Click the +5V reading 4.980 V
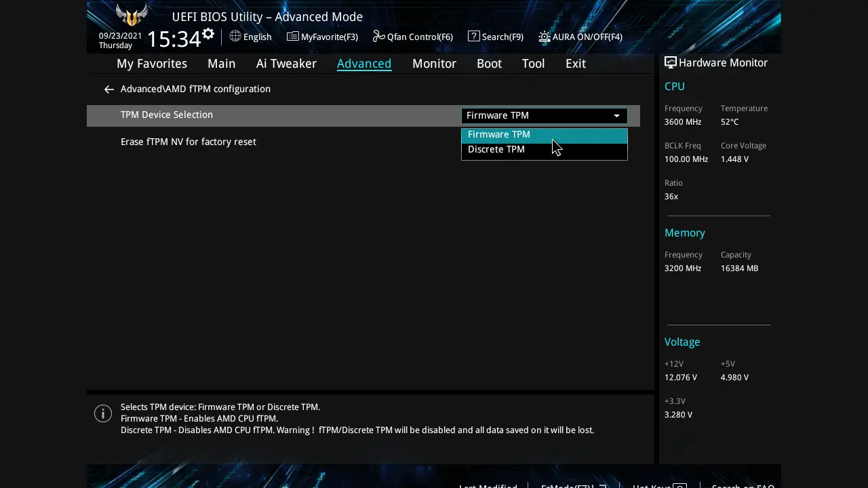This screenshot has height=488, width=868. (x=734, y=378)
